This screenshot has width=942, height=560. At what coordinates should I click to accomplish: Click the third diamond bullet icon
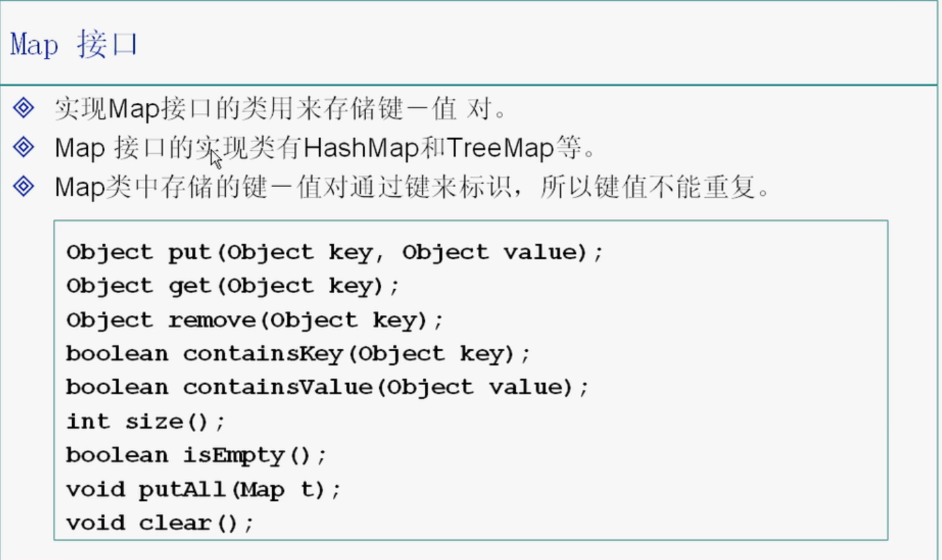(x=23, y=186)
